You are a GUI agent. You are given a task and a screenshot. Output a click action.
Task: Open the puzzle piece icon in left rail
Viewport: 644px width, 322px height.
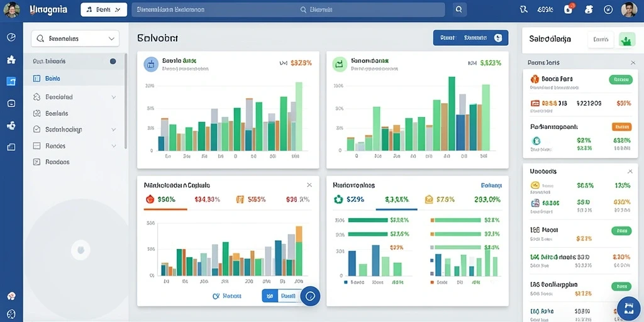pos(11,60)
